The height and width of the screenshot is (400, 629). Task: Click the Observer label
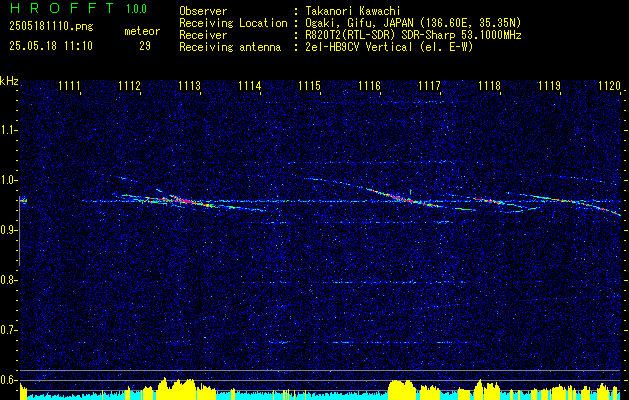(203, 11)
